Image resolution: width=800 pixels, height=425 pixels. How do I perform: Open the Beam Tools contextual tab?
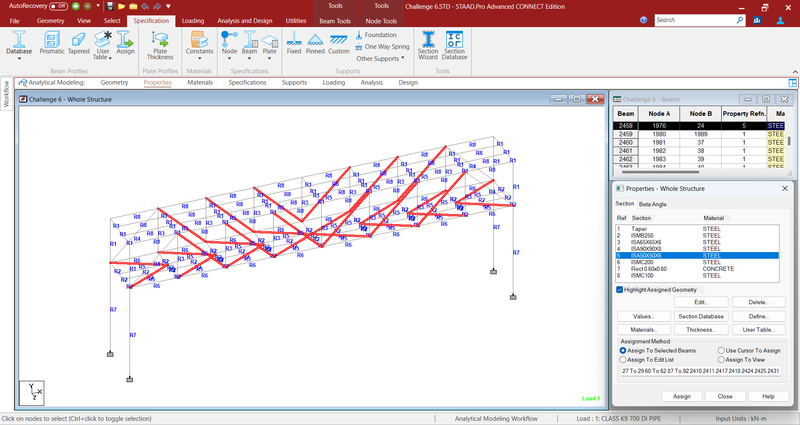click(335, 21)
